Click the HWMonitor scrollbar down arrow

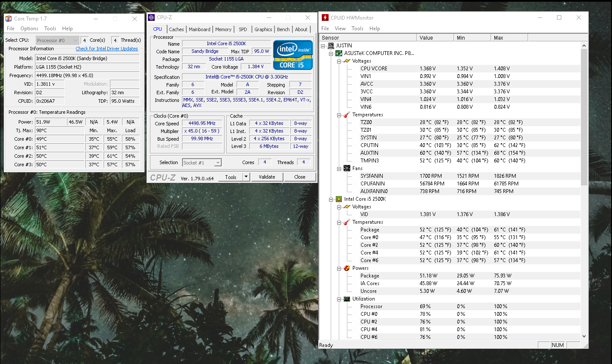tap(584, 336)
